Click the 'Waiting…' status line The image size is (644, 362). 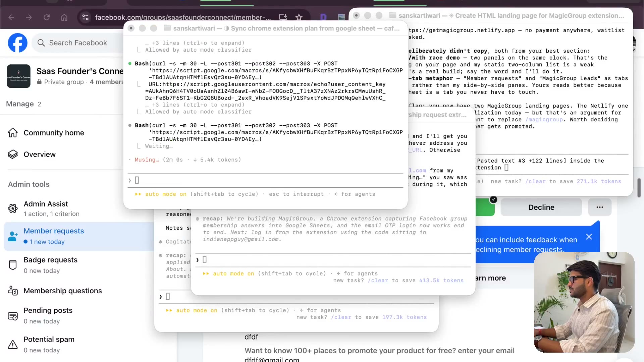pos(159,146)
